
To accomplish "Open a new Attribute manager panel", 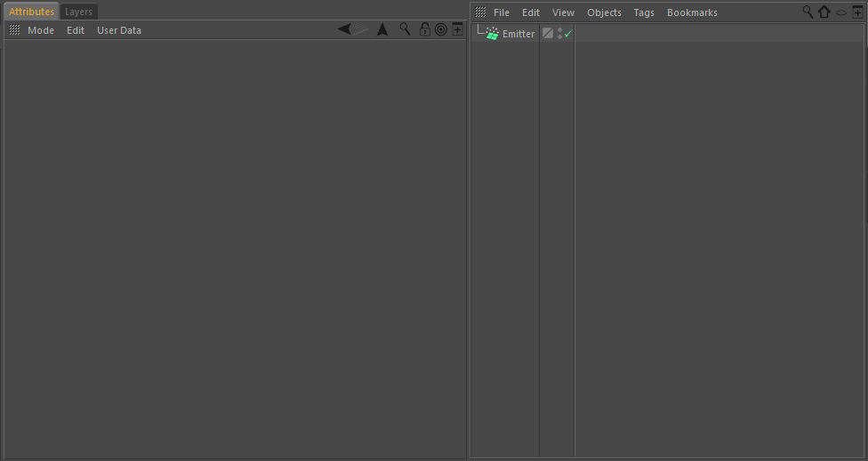I will pyautogui.click(x=457, y=29).
